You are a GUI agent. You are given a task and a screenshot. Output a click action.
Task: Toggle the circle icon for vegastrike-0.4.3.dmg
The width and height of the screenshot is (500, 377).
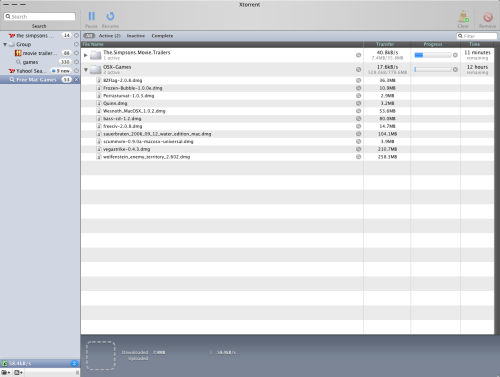pos(358,149)
